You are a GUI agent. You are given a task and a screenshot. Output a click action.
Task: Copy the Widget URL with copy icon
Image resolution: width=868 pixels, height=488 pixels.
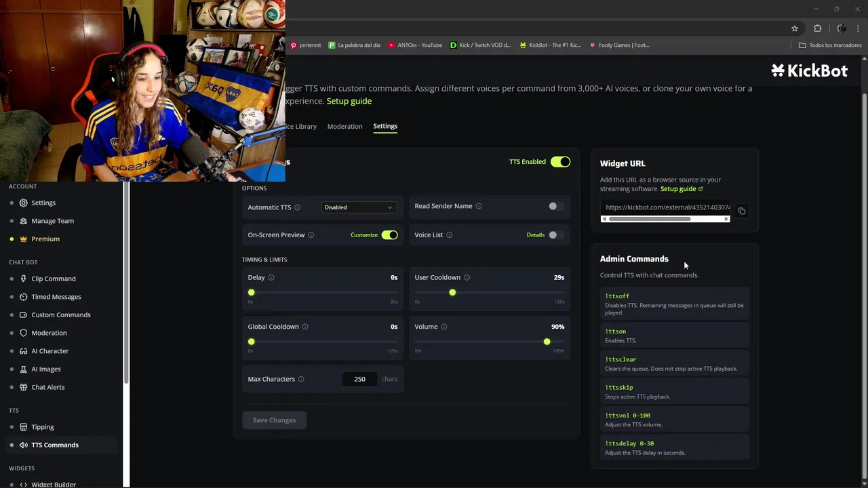(742, 211)
